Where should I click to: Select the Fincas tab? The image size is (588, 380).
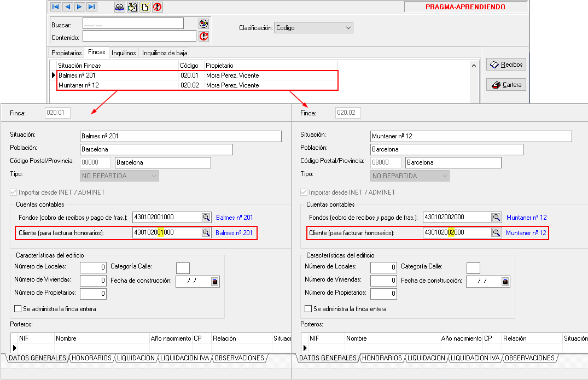point(97,52)
